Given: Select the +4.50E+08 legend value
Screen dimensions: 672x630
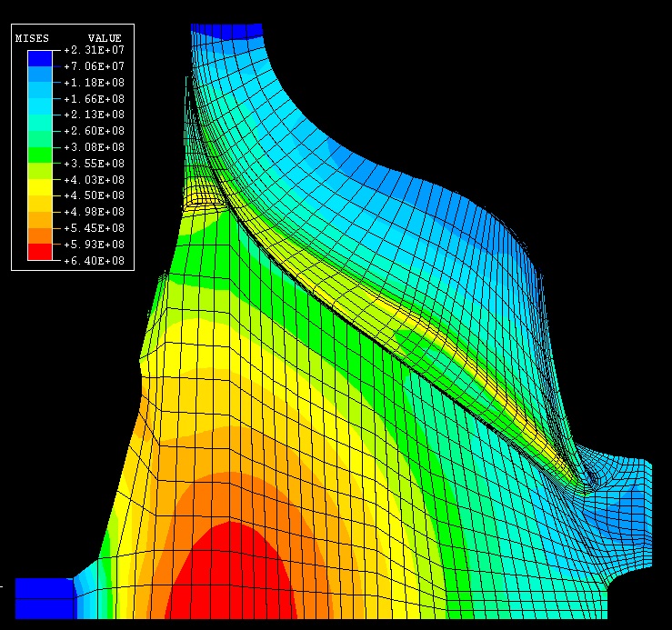Looking at the screenshot, I should 94,195.
